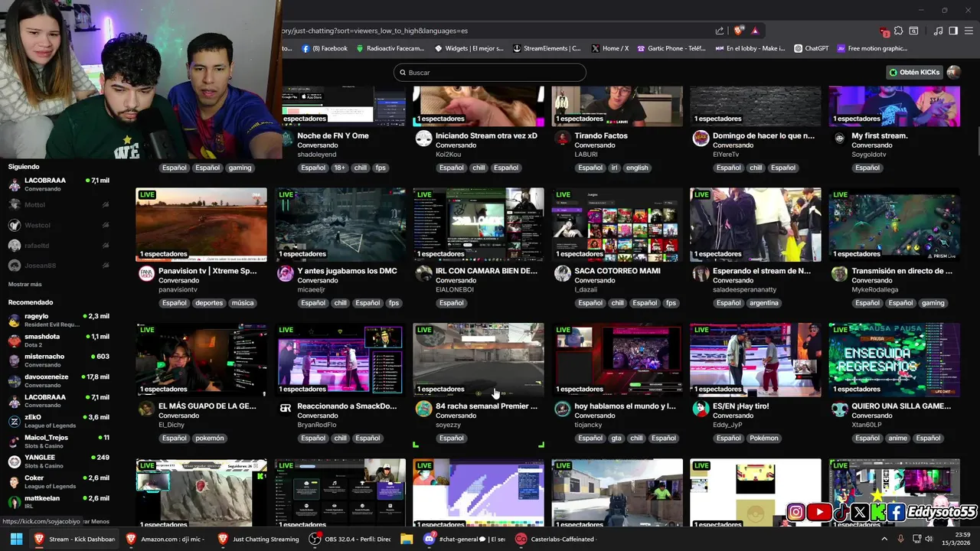This screenshot has height=551, width=980.
Task: Open the Brave hamburger main menu
Action: (x=969, y=31)
